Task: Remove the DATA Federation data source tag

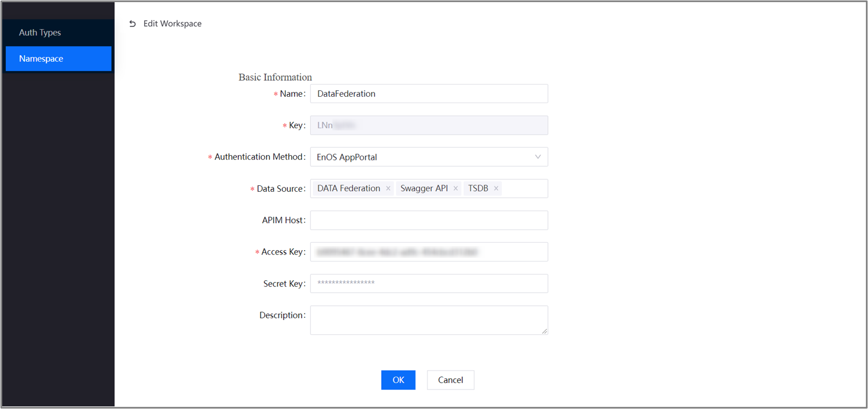Action: 388,189
